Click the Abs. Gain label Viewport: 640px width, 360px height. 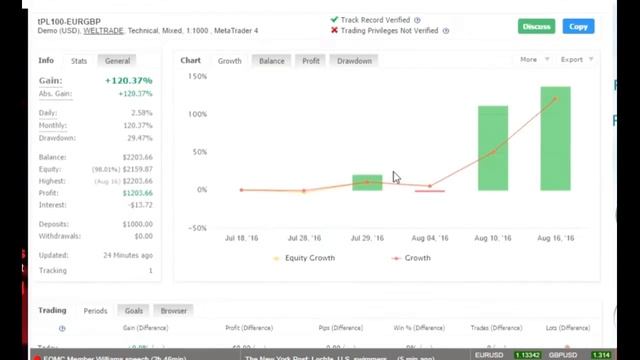pos(55,93)
